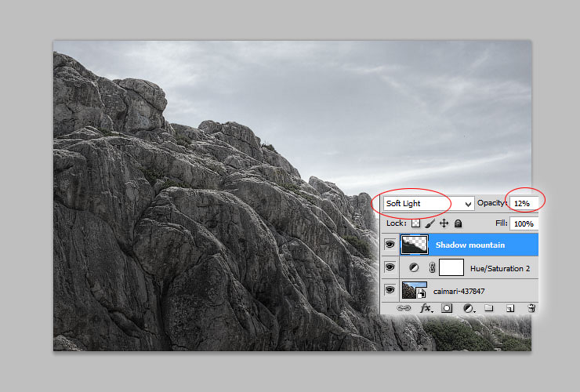
Task: Toggle lock transparent pixels icon
Action: click(416, 223)
